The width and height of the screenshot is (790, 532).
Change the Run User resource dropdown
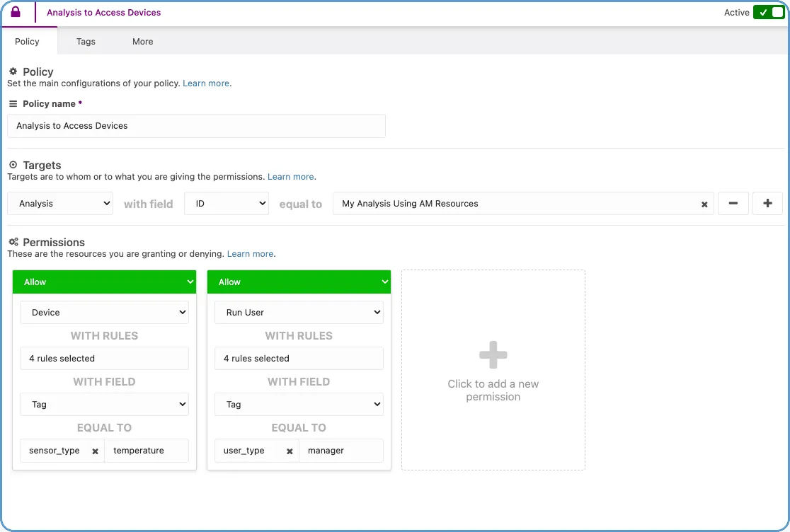click(299, 313)
